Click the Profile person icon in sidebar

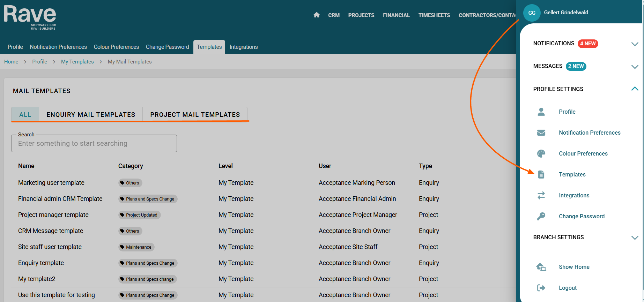tap(541, 112)
